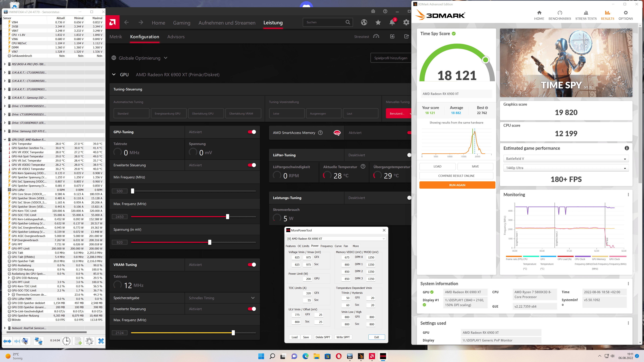
Task: Open the Windows Start menu
Action: click(x=261, y=356)
